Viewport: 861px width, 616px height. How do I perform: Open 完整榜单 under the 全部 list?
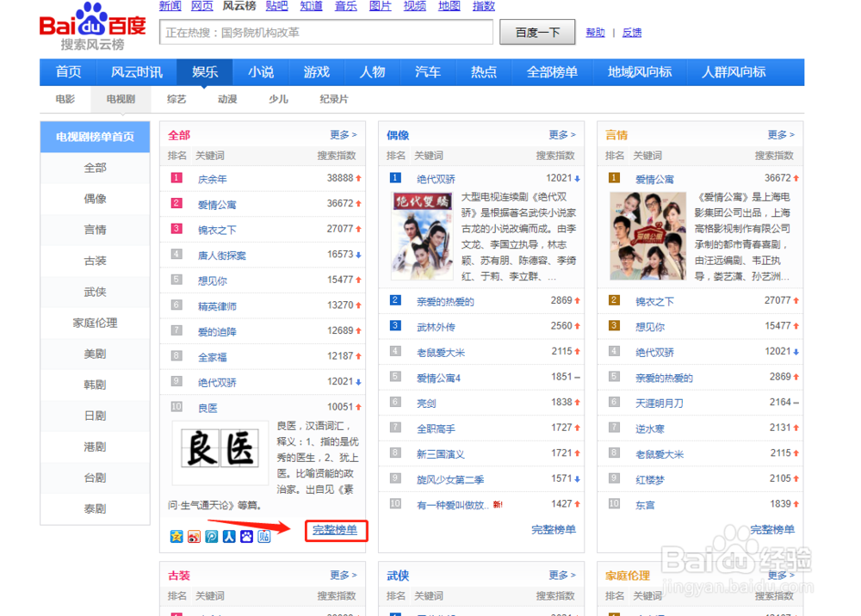pos(335,530)
